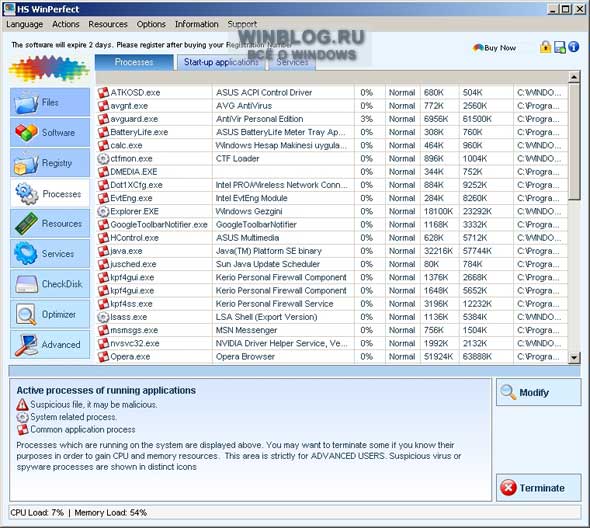This screenshot has height=528, width=590.
Task: Click the save icon next to padlock
Action: point(560,47)
